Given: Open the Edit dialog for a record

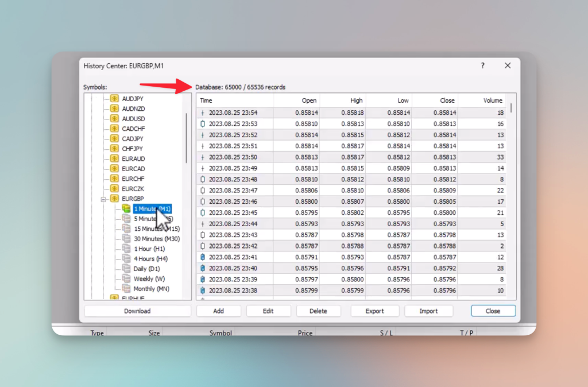Looking at the screenshot, I should point(268,311).
